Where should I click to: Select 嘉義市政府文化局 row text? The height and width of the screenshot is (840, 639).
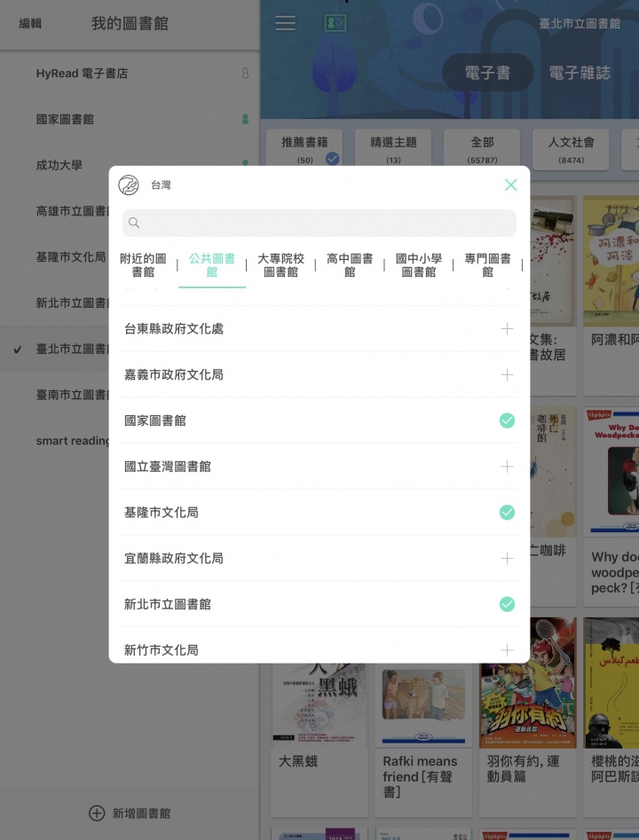(174, 375)
